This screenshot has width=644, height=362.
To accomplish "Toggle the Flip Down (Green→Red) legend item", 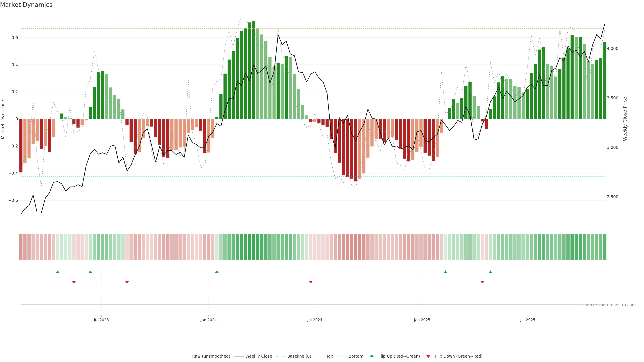I will pyautogui.click(x=459, y=356).
